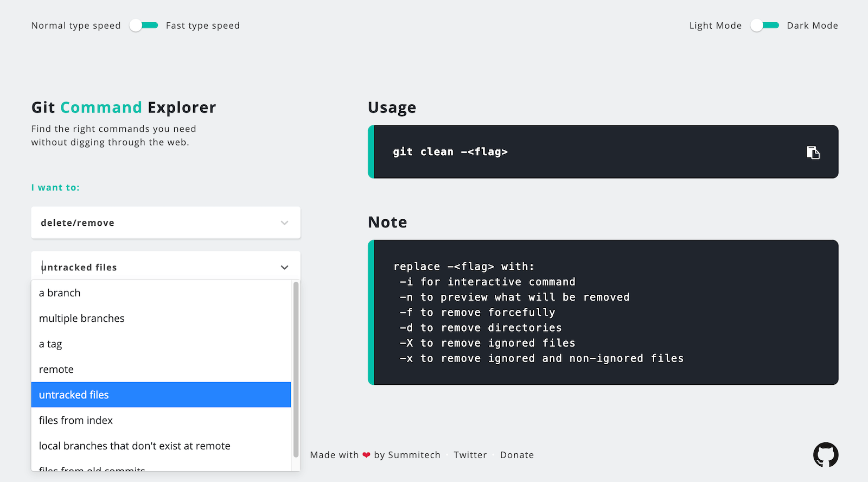Open the Summitech link
The image size is (868, 482).
pos(414,455)
